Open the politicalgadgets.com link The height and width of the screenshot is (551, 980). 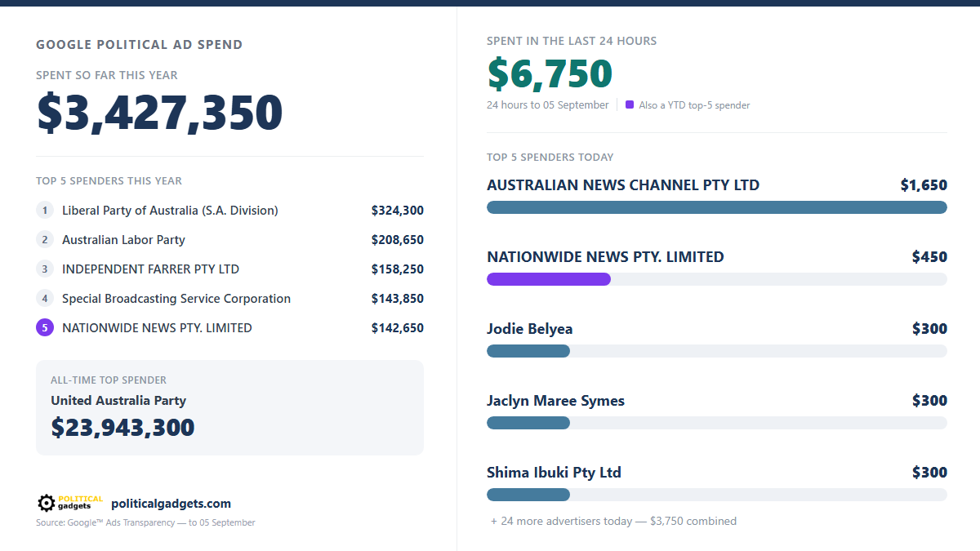[171, 504]
